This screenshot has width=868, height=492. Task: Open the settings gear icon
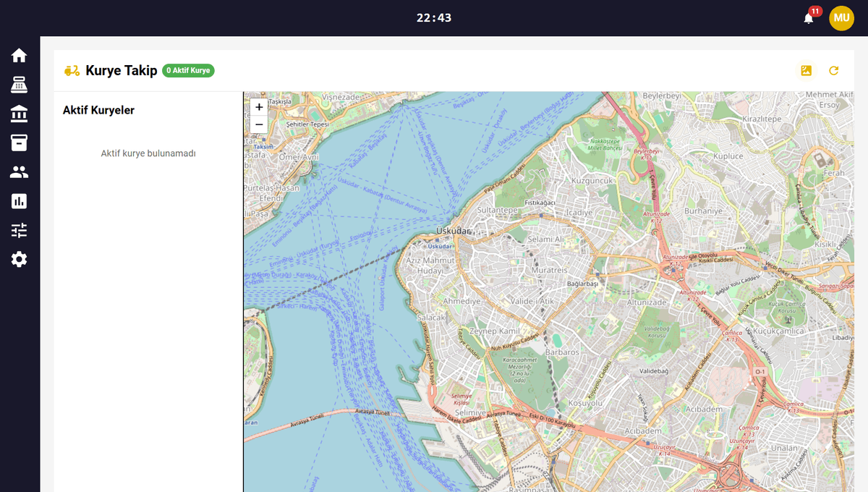19,259
